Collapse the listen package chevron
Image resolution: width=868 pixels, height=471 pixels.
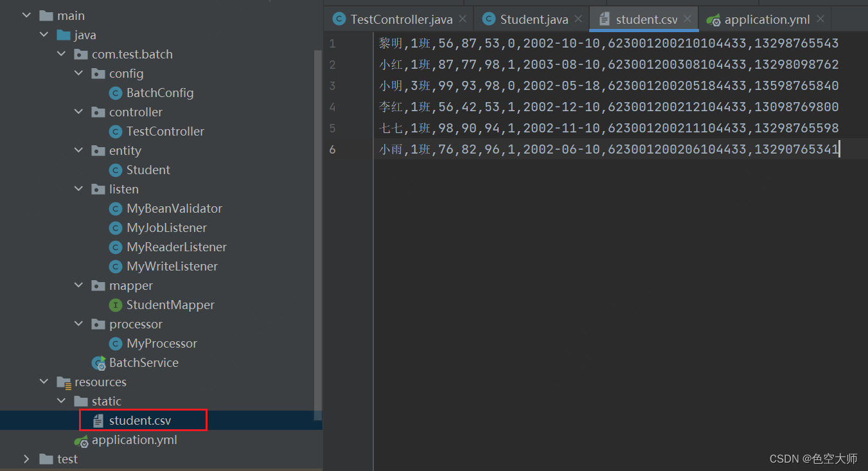78,189
